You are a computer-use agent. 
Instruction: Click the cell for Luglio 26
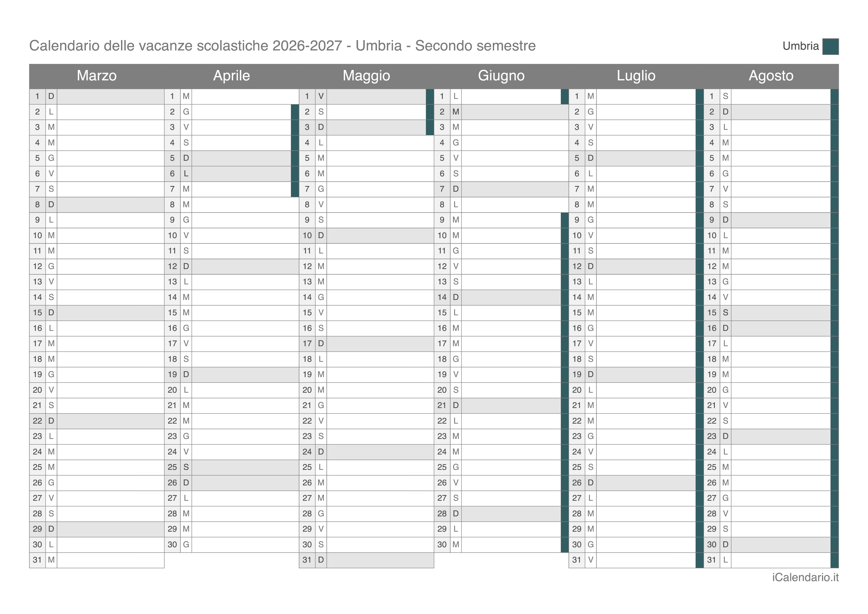(646, 483)
